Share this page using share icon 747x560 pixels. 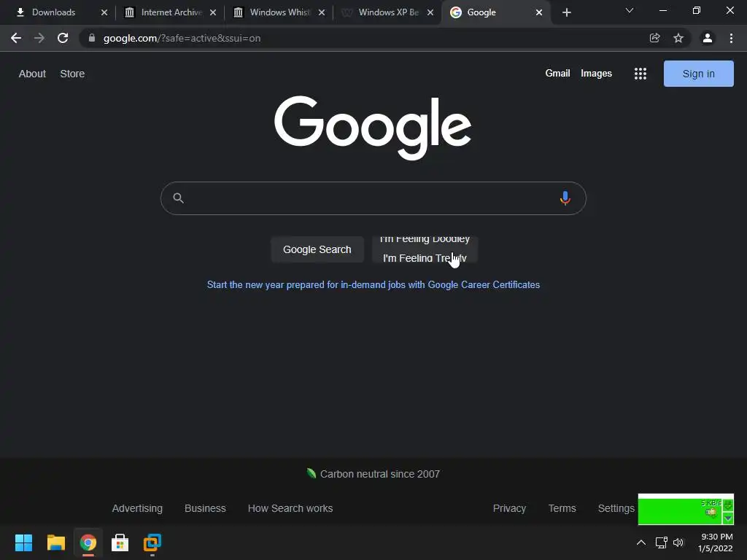pos(654,38)
